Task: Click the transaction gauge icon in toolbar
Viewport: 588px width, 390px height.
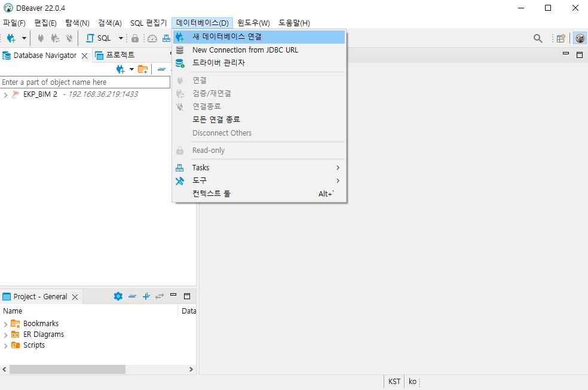Action: (x=152, y=38)
